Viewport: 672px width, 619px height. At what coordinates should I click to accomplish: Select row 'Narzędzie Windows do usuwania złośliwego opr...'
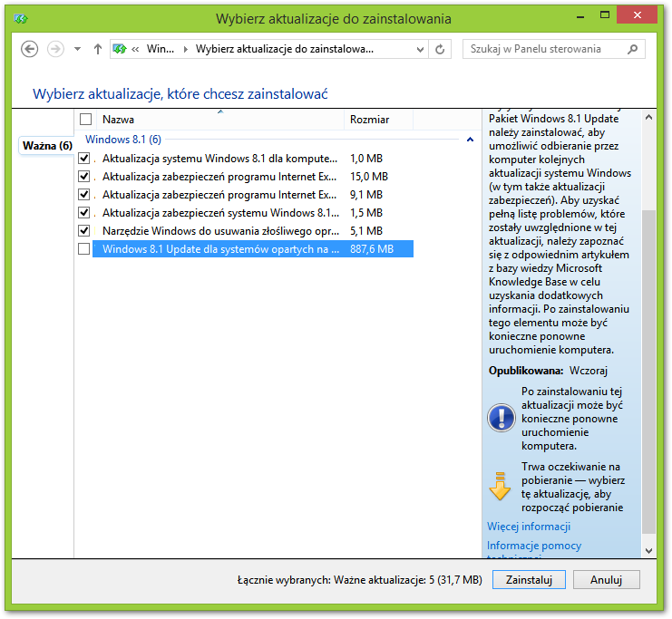tap(253, 231)
